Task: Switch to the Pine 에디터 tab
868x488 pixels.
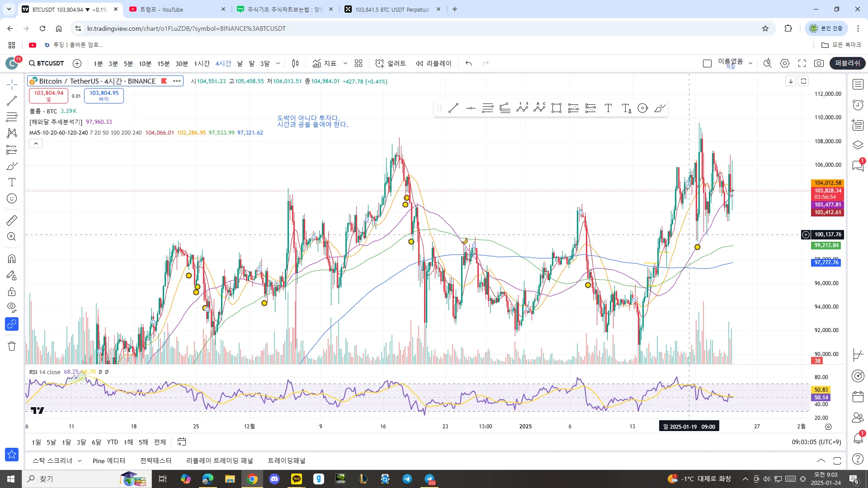Action: pos(109,460)
